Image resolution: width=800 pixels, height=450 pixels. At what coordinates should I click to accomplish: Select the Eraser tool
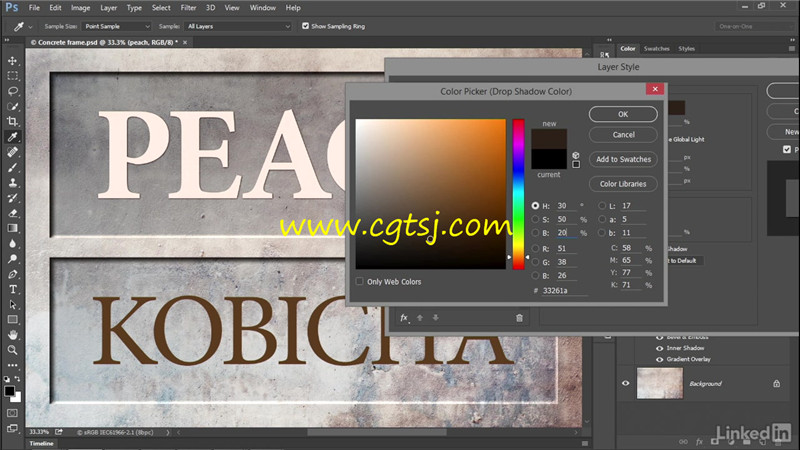tap(12, 213)
